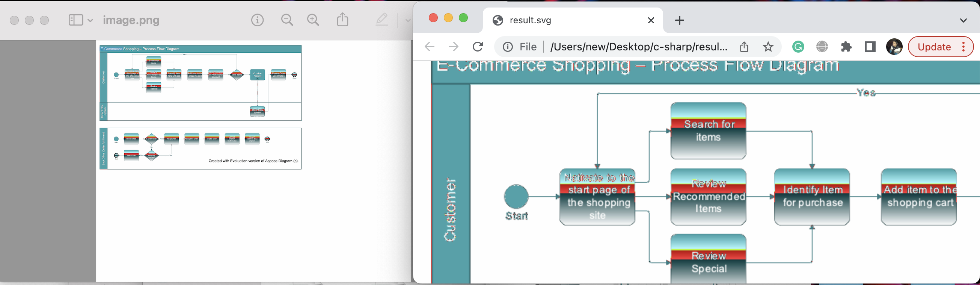Click the Preview share icon
The image size is (980, 285).
[342, 20]
